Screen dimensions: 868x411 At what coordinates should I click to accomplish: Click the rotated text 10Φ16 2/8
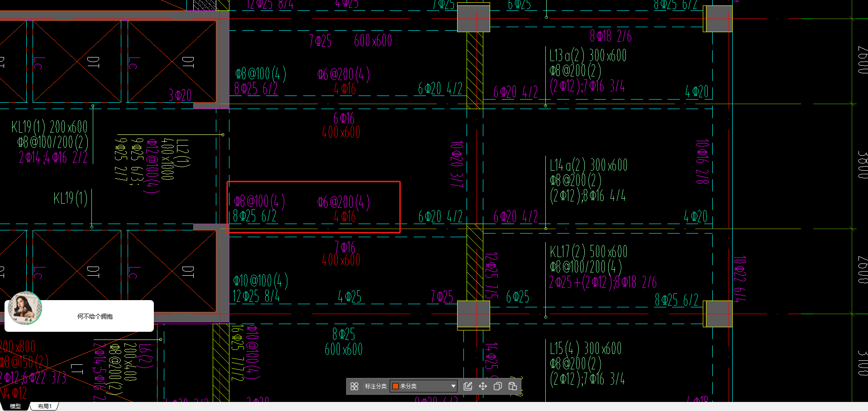tap(702, 162)
